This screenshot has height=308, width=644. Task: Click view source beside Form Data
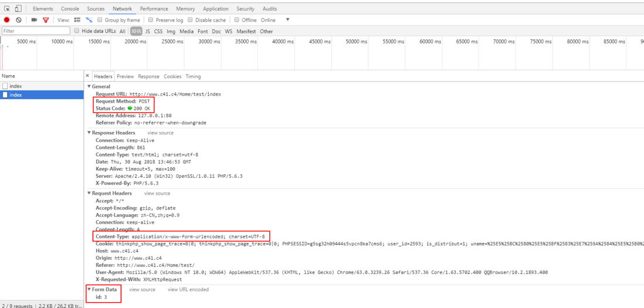pos(142,289)
